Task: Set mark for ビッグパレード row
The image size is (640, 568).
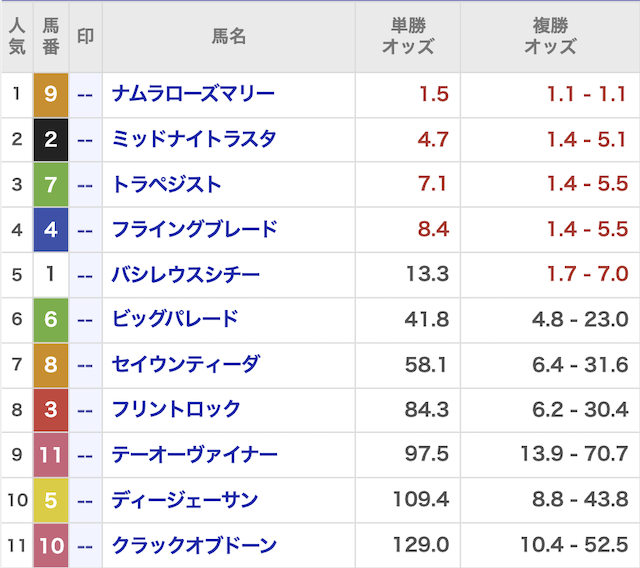Action: pos(85,320)
